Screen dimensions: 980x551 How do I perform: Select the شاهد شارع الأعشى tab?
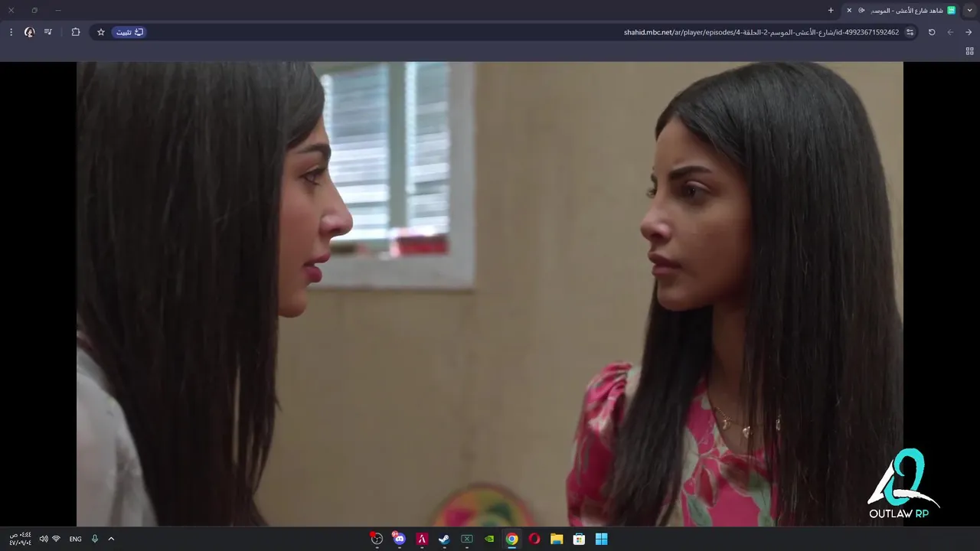[x=901, y=10]
